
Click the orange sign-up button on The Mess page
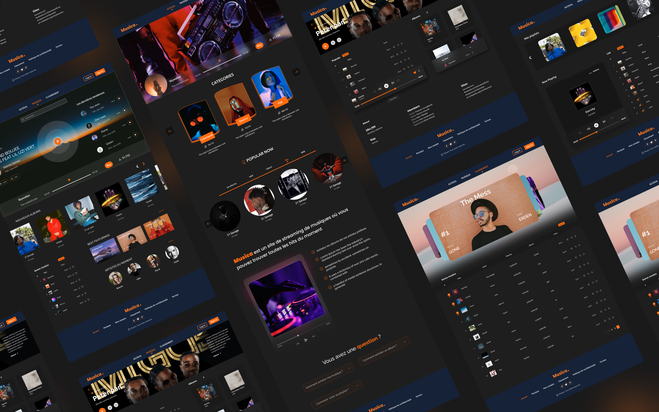(x=529, y=146)
